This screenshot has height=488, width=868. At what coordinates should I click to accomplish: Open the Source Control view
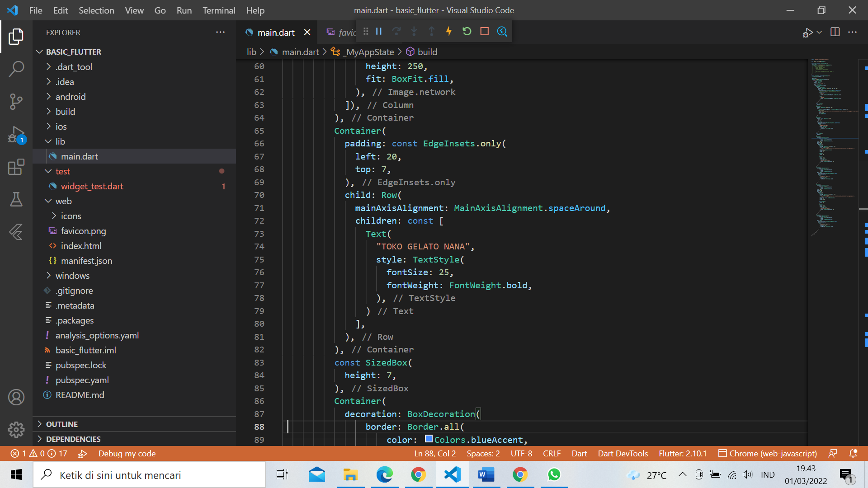click(x=16, y=102)
